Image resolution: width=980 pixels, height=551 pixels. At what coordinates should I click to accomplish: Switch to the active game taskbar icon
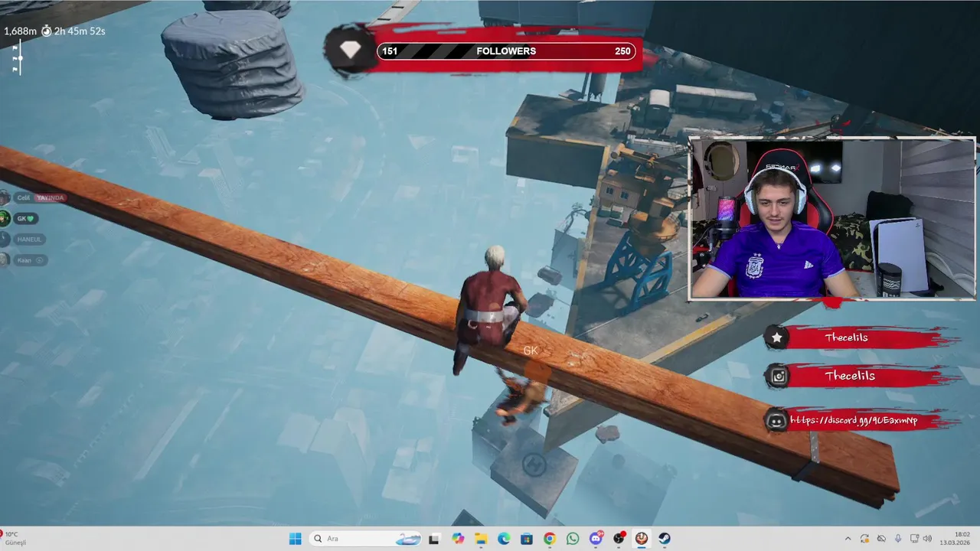click(x=642, y=539)
